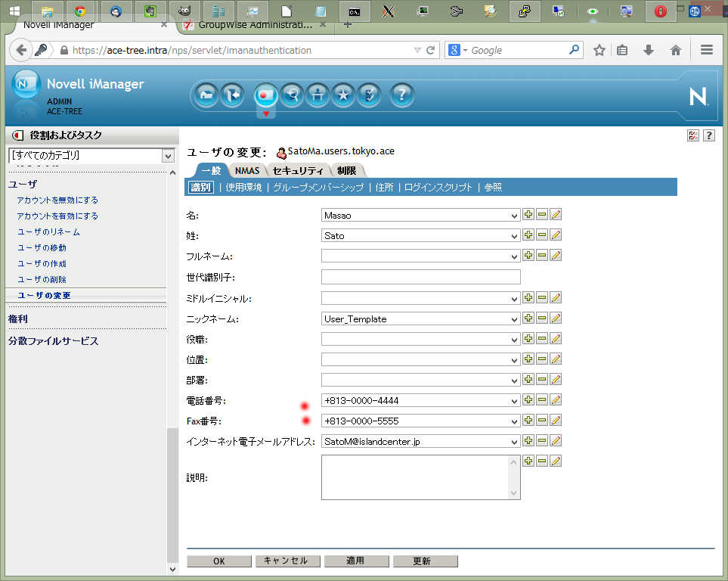Click minus icon beside 役職 field
Image resolution: width=728 pixels, height=581 pixels.
542,338
